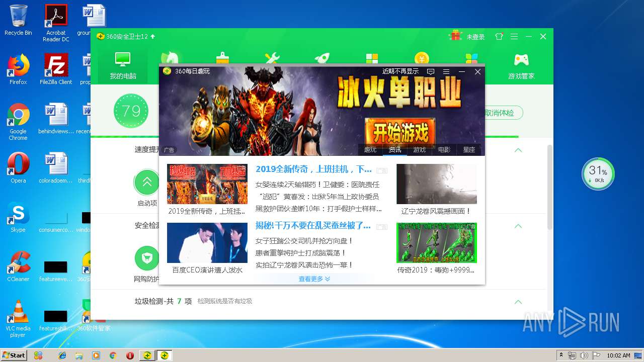Select the FileZilla Client desktop icon

point(56,69)
